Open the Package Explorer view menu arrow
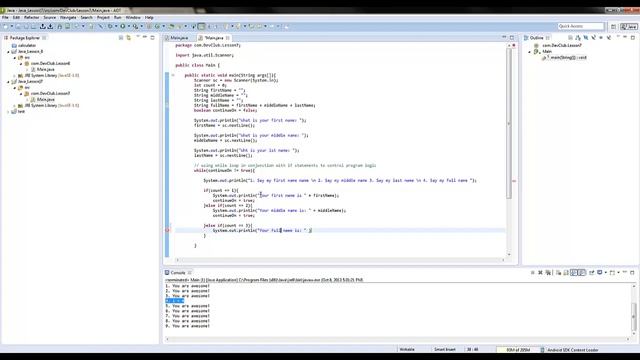 138,37
